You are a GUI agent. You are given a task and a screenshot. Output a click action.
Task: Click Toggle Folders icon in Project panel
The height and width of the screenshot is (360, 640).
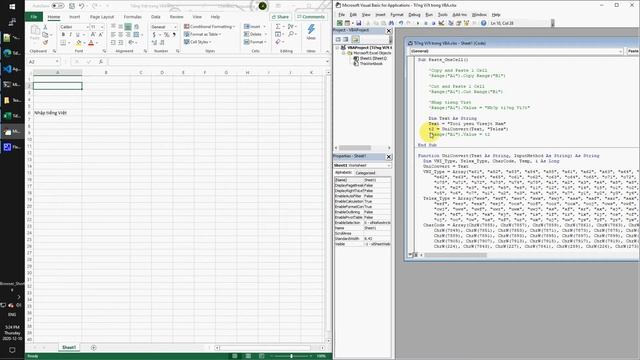click(356, 39)
